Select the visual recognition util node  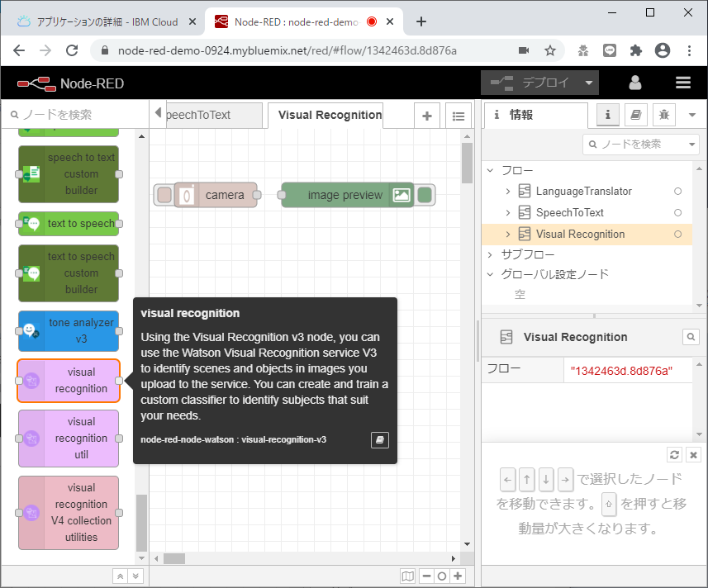[68, 438]
